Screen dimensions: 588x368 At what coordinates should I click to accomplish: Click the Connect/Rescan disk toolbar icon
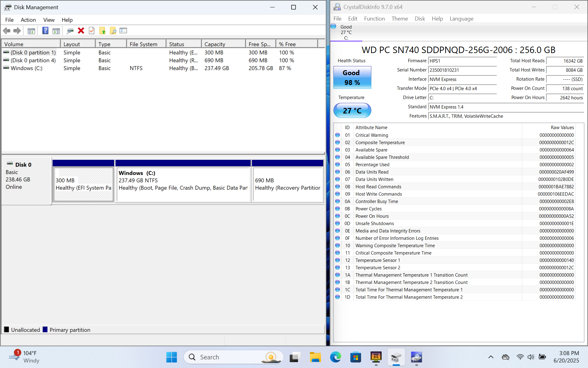click(x=70, y=31)
